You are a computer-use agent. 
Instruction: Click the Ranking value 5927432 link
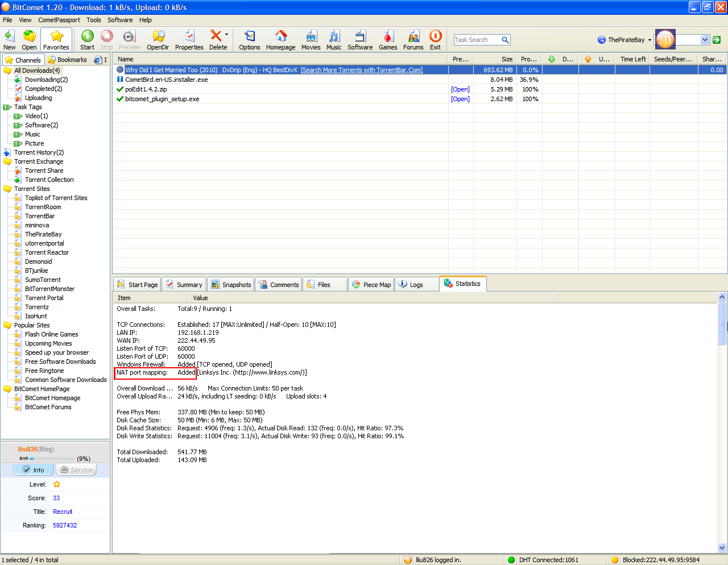point(65,525)
